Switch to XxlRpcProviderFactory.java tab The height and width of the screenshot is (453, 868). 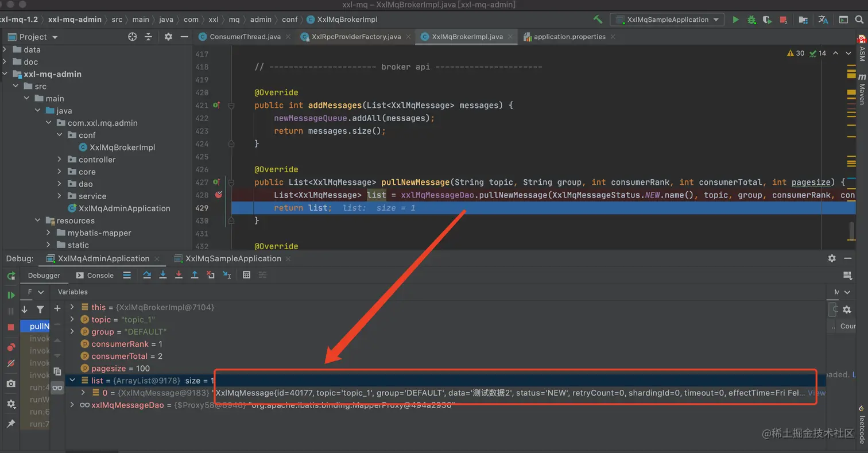(356, 37)
